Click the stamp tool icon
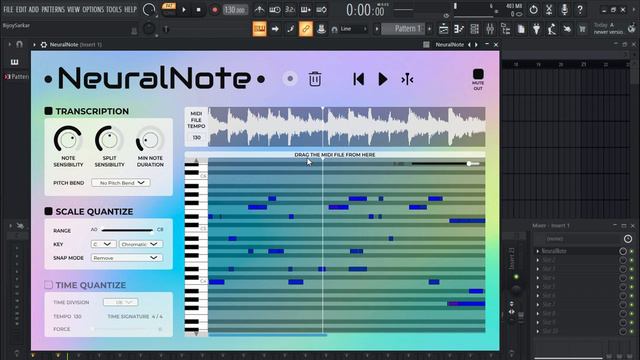Image resolution: width=640 pixels, height=360 pixels. (x=321, y=29)
